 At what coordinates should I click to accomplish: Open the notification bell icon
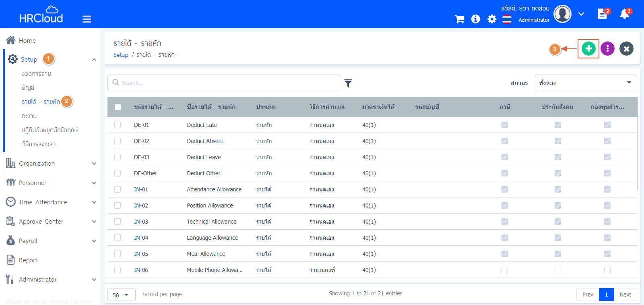624,14
